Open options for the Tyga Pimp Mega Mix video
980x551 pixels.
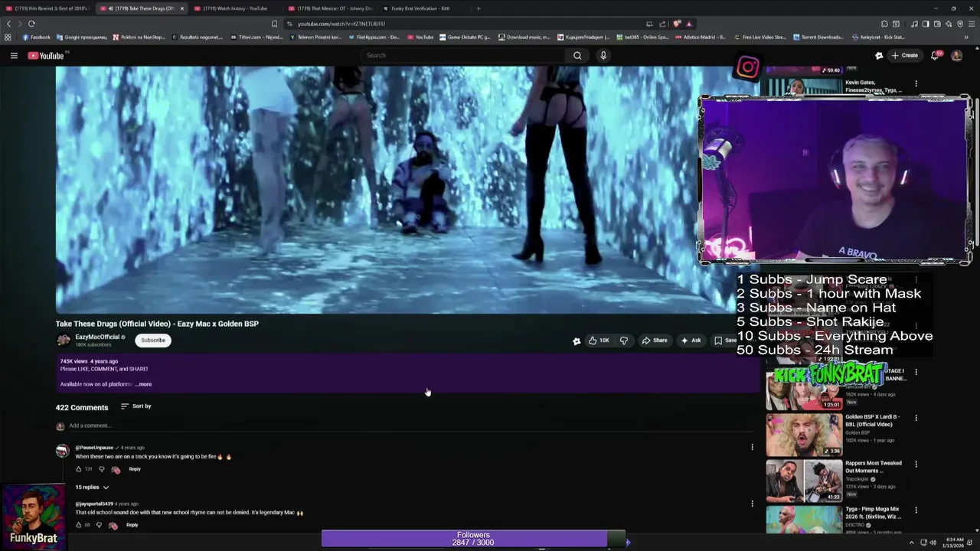click(916, 510)
